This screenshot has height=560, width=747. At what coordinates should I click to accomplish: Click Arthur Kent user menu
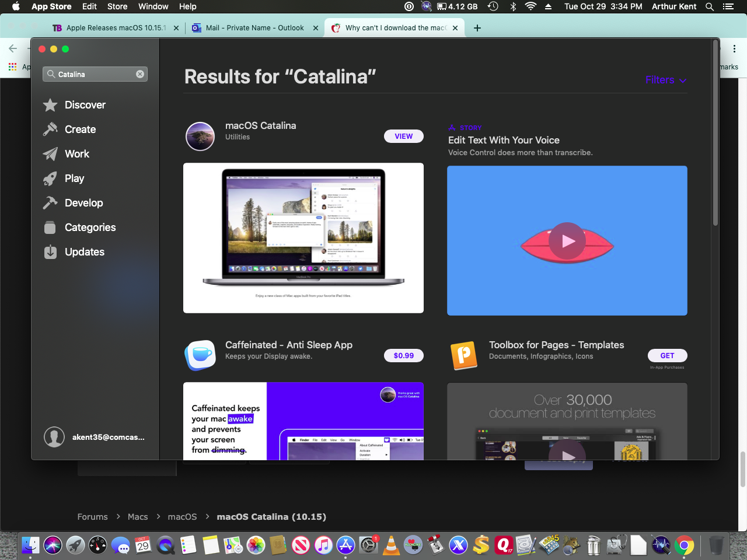click(674, 6)
